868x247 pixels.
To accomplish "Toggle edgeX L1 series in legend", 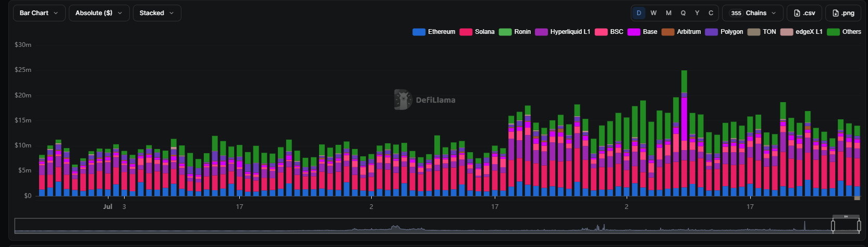I will pos(801,32).
